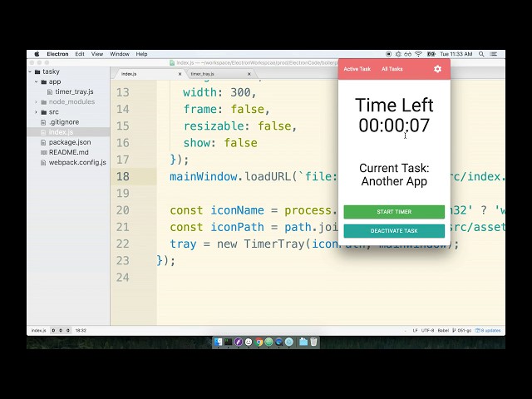532x399 pixels.
Task: Select .gitignore in the file tree
Action: click(x=64, y=122)
